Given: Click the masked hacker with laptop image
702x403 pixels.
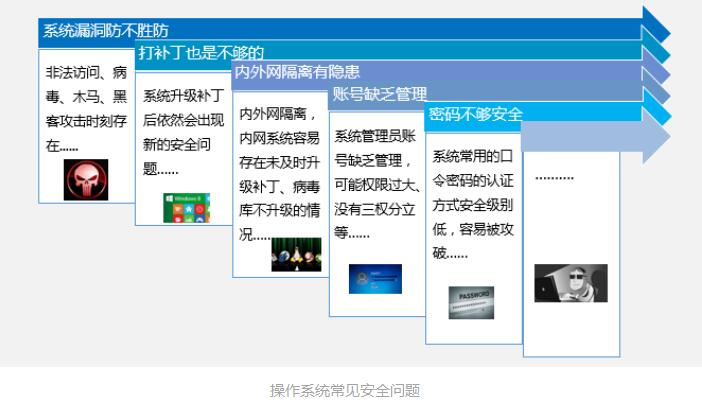Looking at the screenshot, I should [570, 283].
